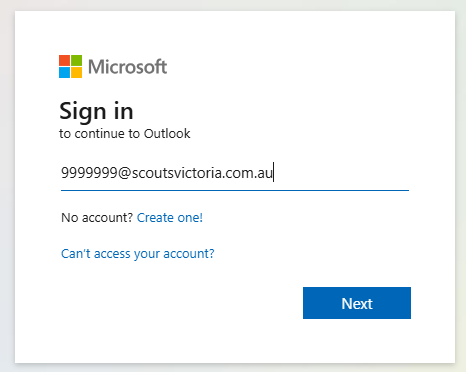Click the blue underline beneath the email field
466x372 pixels.
tap(235, 190)
